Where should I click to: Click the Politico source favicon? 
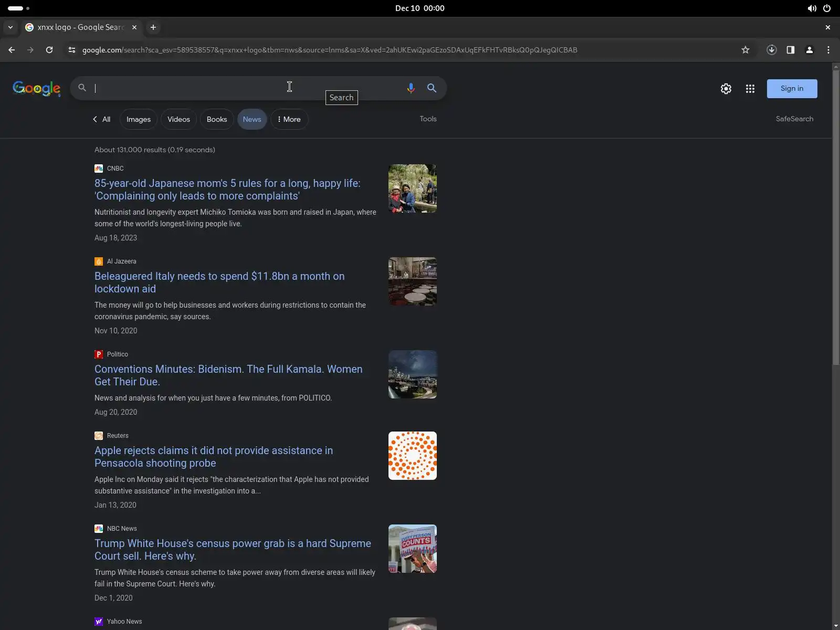tap(99, 354)
